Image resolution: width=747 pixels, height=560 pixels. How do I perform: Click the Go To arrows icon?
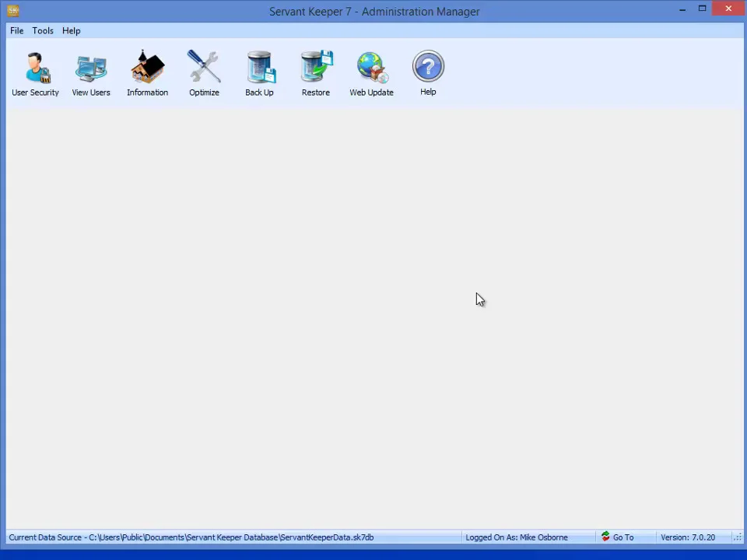point(605,537)
